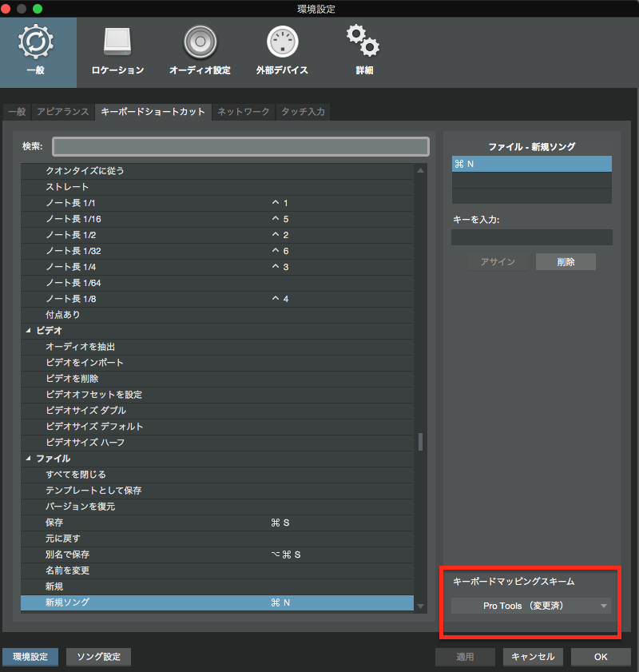The width and height of the screenshot is (639, 672).
Task: Click the scroll down arrow in command list
Action: tap(421, 606)
